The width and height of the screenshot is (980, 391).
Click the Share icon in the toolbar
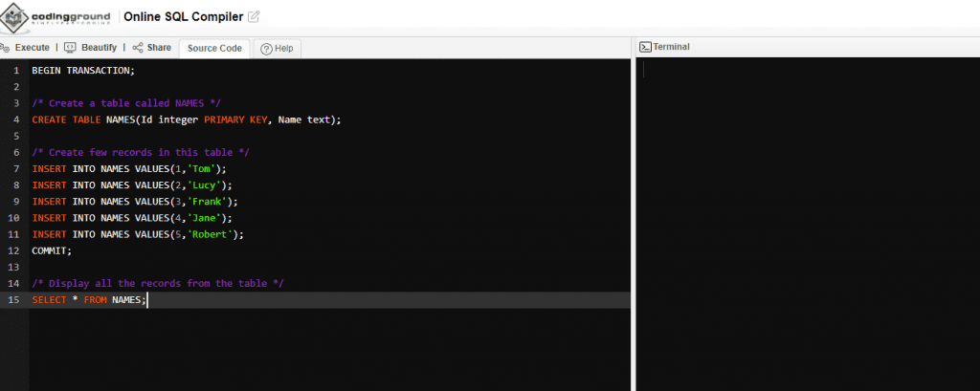click(138, 48)
